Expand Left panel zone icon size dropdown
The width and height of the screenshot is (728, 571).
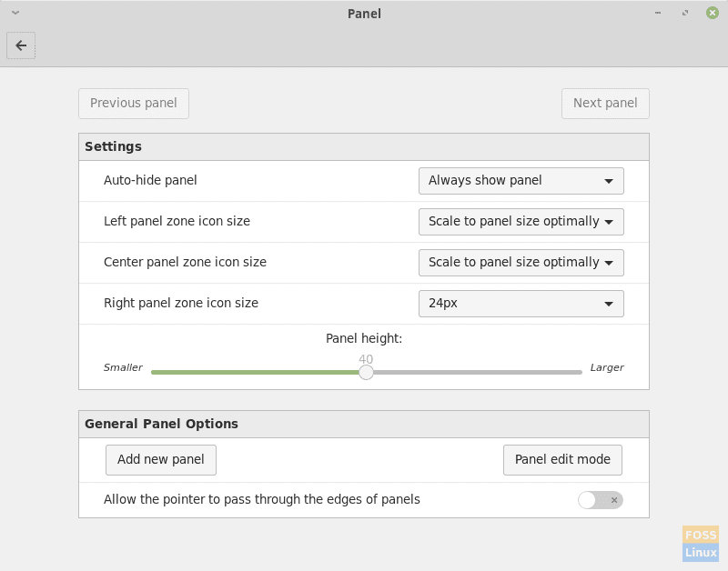click(x=521, y=222)
